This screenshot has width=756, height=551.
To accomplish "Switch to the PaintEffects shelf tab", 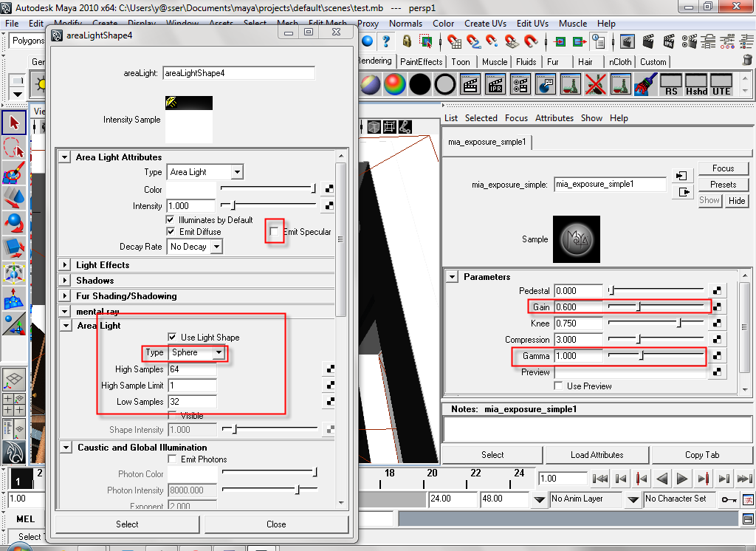I will click(x=421, y=62).
